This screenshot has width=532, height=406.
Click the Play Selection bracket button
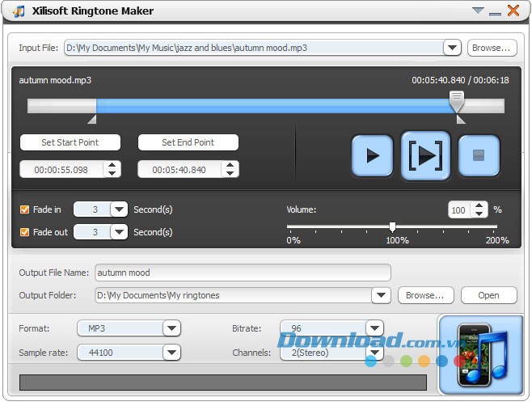tap(425, 155)
